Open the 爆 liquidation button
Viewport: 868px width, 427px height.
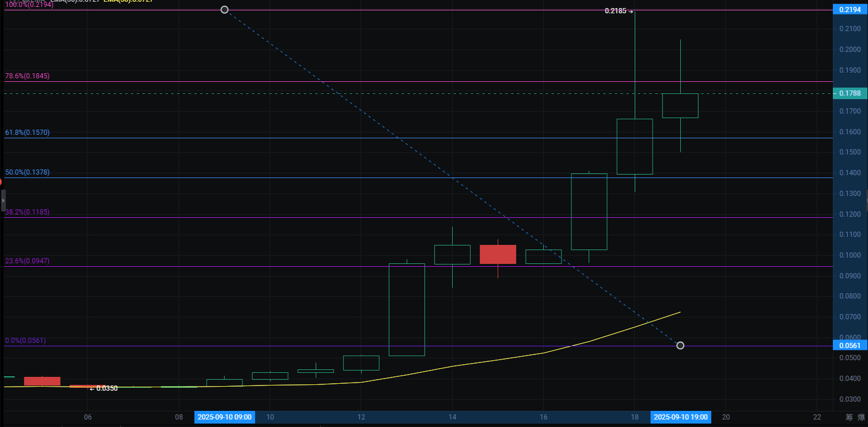861,417
